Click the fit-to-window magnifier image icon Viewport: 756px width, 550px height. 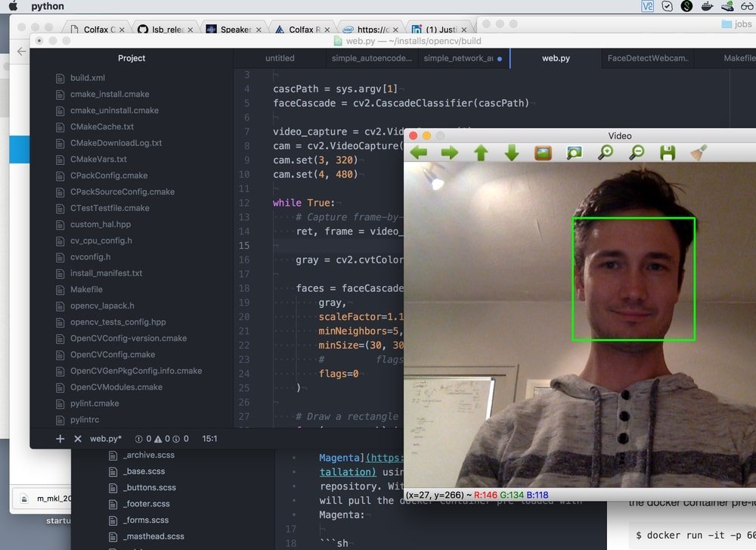(575, 153)
